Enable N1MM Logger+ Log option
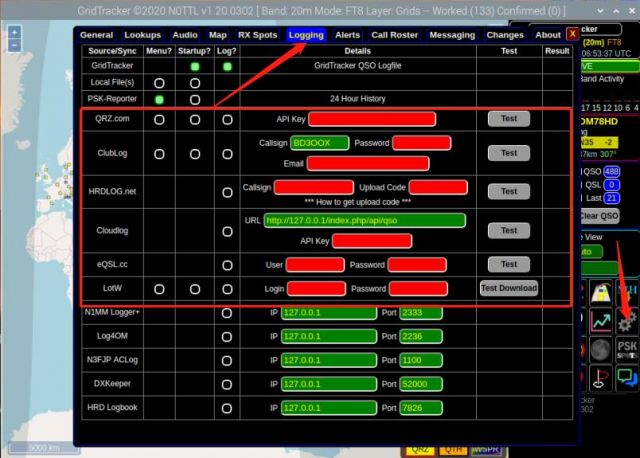640x458 pixels. click(227, 313)
